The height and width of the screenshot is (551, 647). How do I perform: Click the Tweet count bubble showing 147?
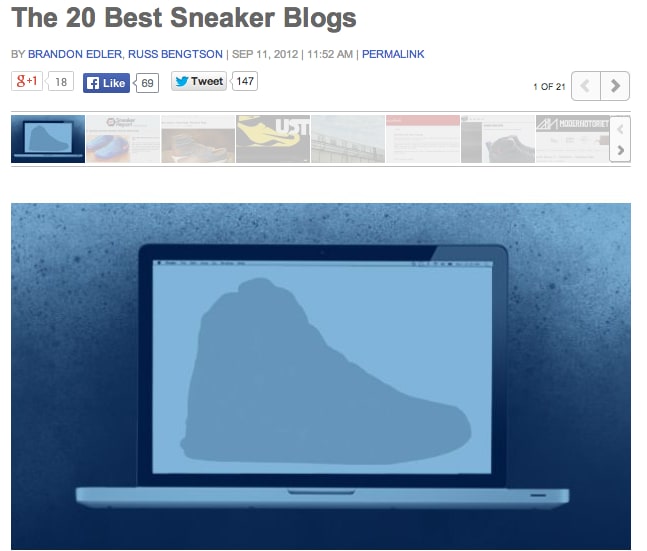point(245,81)
